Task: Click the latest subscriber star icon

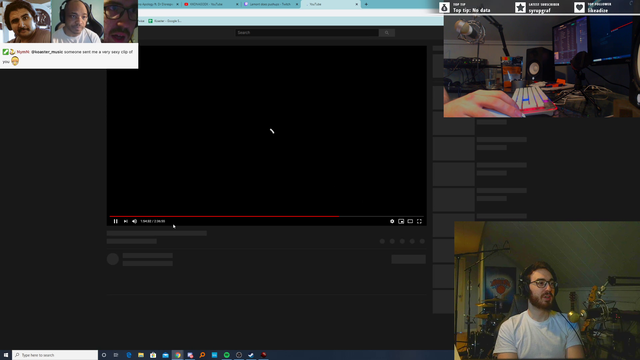Action: coord(520,7)
